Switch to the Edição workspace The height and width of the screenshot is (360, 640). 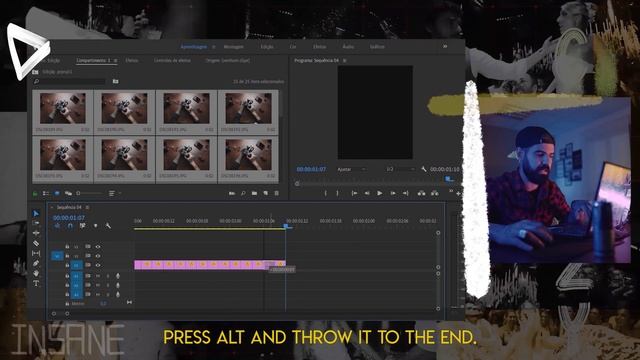[x=267, y=47]
